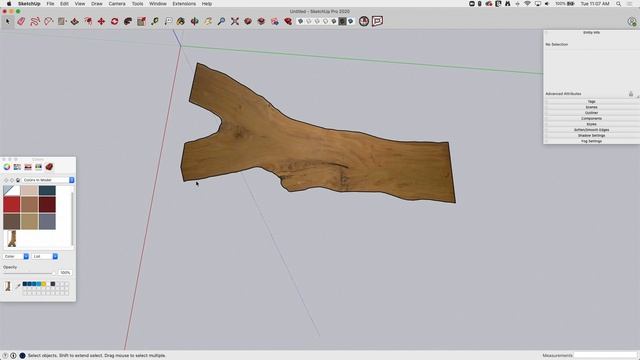Open the 3D Warehouse
This screenshot has width=640, height=360.
click(248, 21)
